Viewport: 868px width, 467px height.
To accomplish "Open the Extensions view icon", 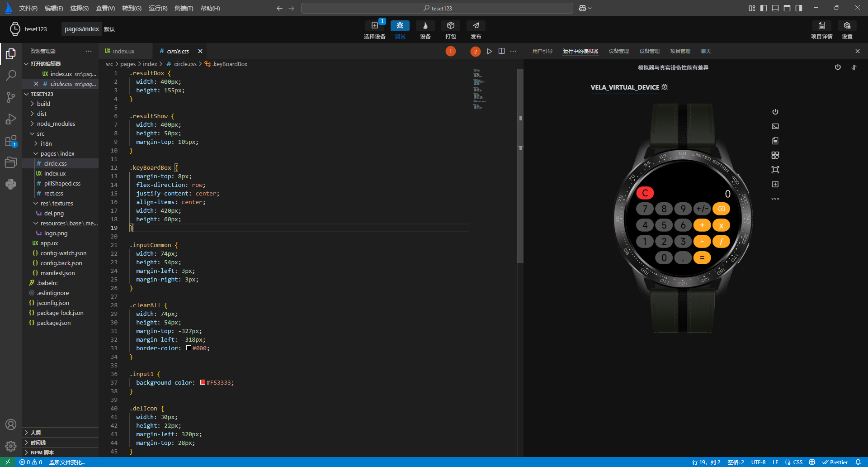I will tap(11, 141).
